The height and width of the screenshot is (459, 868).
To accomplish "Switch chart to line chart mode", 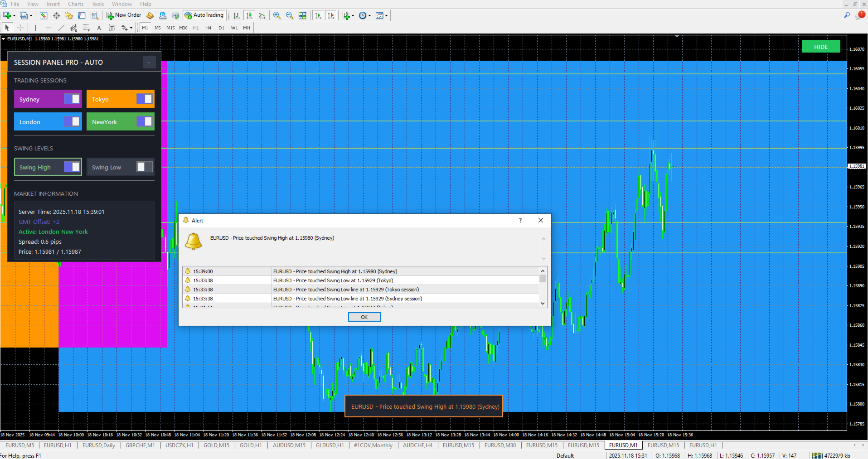I will click(x=262, y=15).
